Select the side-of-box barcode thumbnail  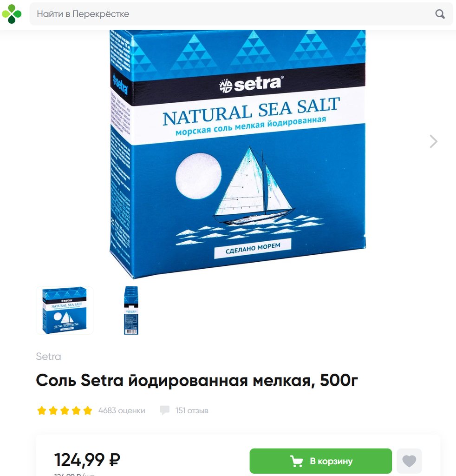(131, 310)
